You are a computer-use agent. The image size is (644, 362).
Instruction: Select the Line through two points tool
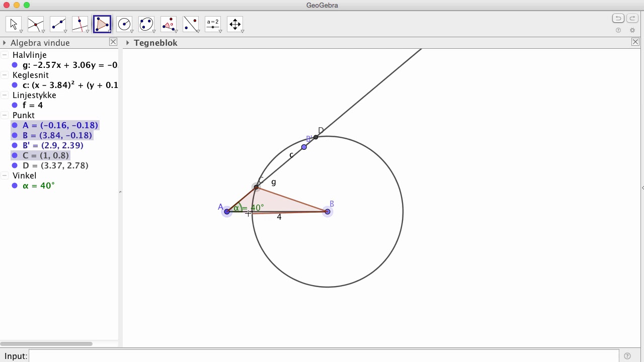tap(58, 24)
